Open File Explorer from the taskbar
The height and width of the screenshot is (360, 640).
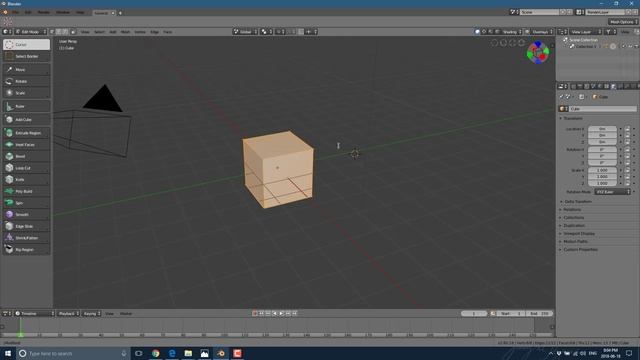188,353
